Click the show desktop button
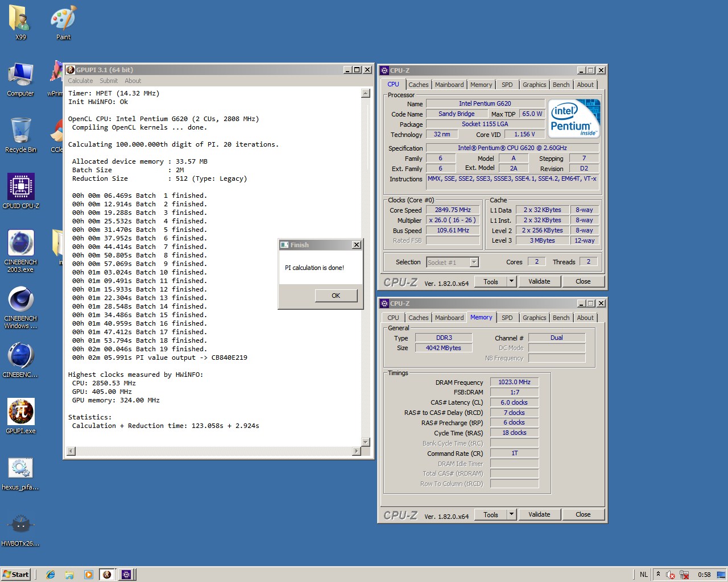 [721, 575]
